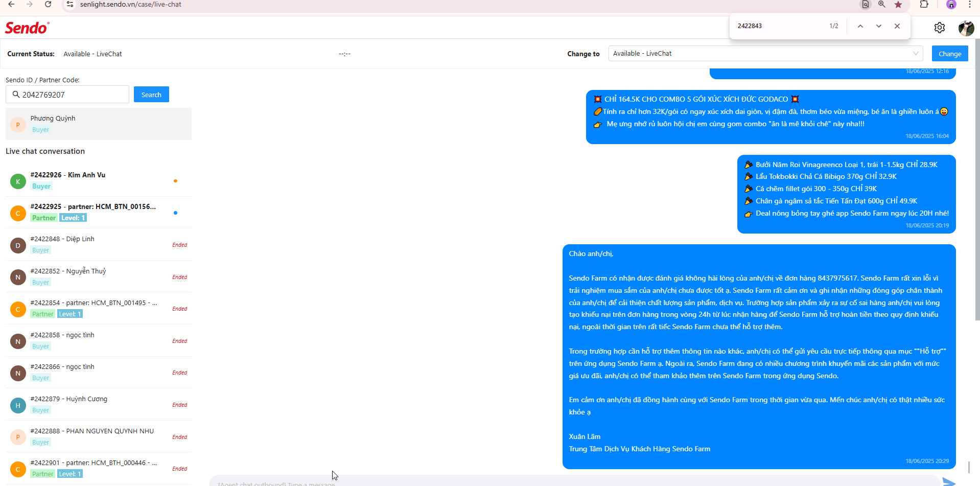Click the Ended status of #2422888 chat
The width and height of the screenshot is (980, 486).
point(179,437)
